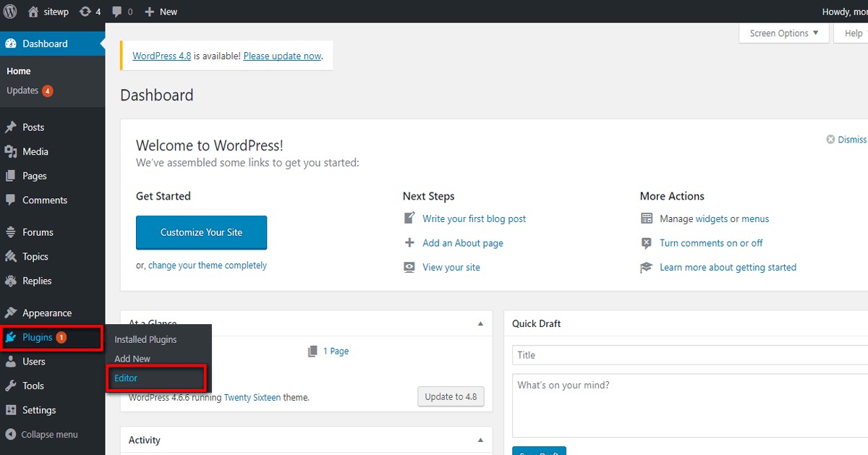Click the graduation cap learn-more icon
The width and height of the screenshot is (868, 455).
[x=647, y=267]
